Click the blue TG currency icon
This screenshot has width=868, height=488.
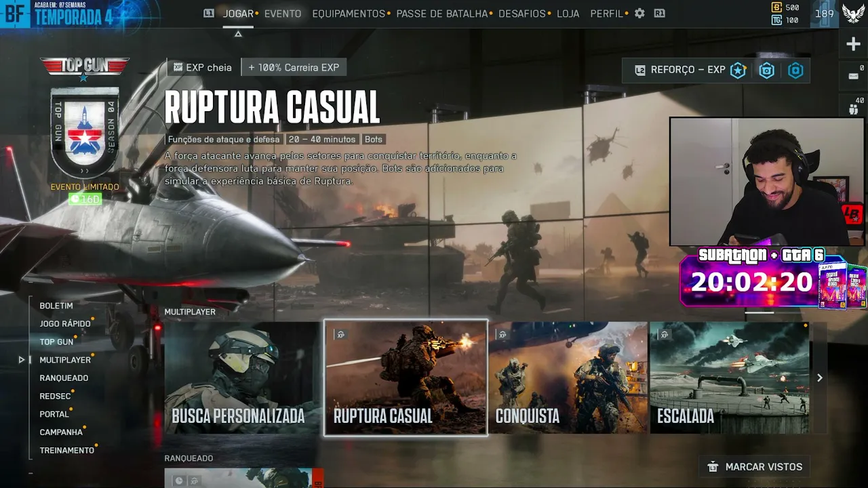pyautogui.click(x=776, y=20)
